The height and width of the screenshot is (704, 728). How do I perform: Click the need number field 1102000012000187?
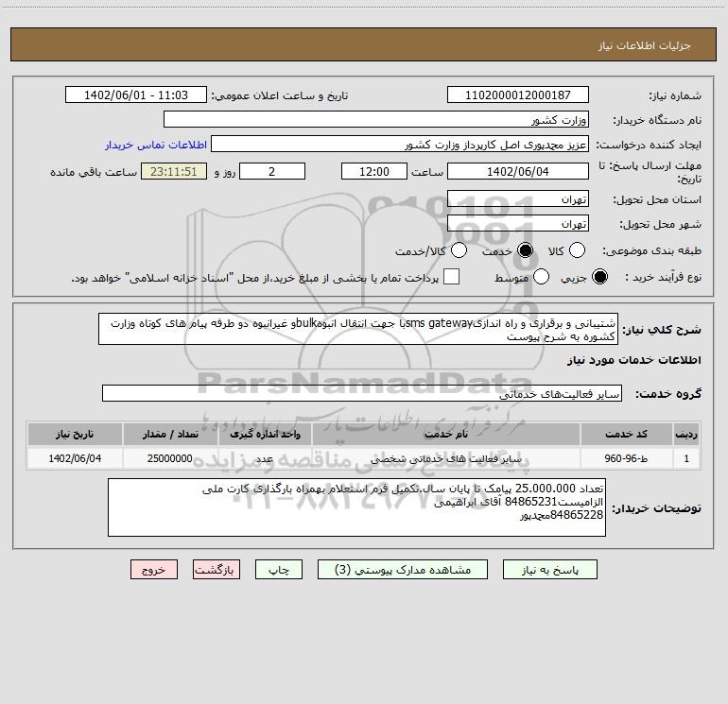tap(518, 94)
